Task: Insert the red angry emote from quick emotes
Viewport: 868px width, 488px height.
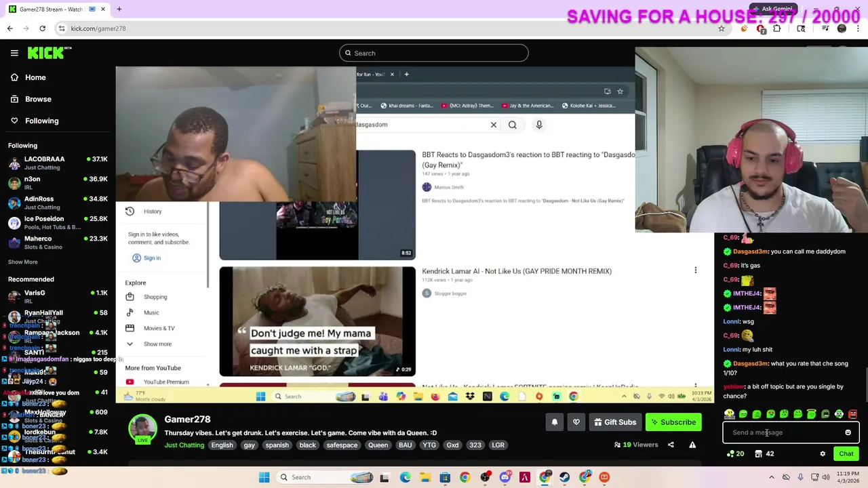Action: (x=852, y=414)
